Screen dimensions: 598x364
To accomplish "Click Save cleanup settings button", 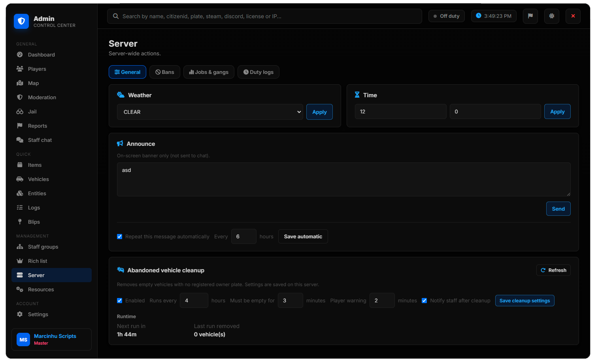I will point(524,301).
